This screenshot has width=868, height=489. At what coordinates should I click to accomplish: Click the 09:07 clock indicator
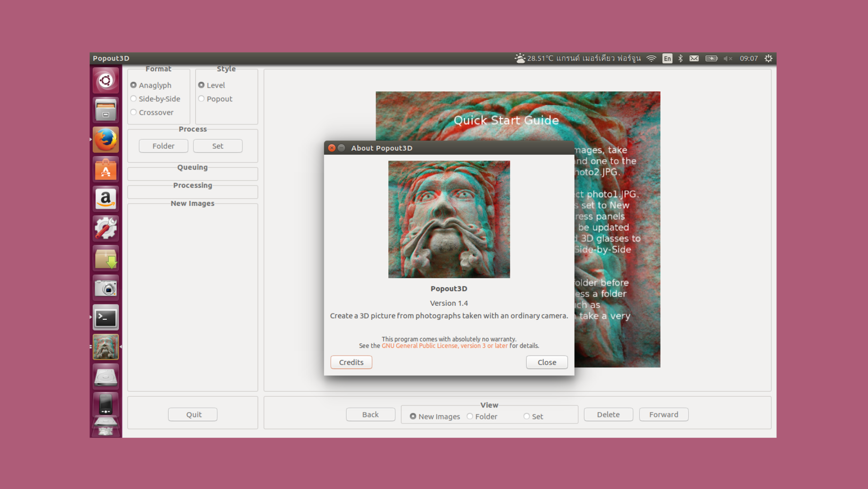pyautogui.click(x=749, y=58)
